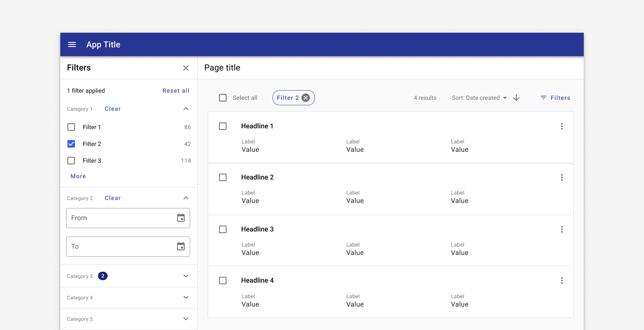This screenshot has height=330, width=644.
Task: Open more options for Headline 1
Action: 562,126
